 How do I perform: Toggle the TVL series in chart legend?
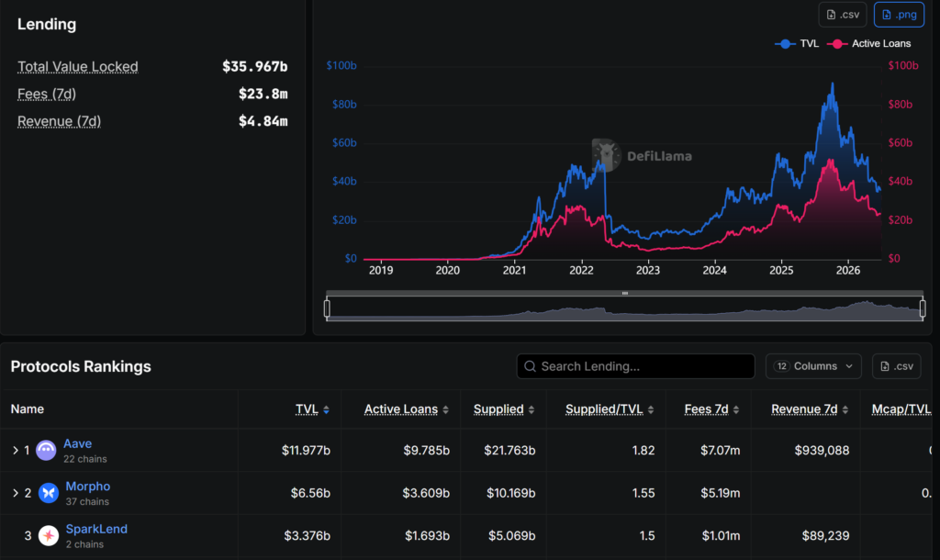click(x=797, y=44)
